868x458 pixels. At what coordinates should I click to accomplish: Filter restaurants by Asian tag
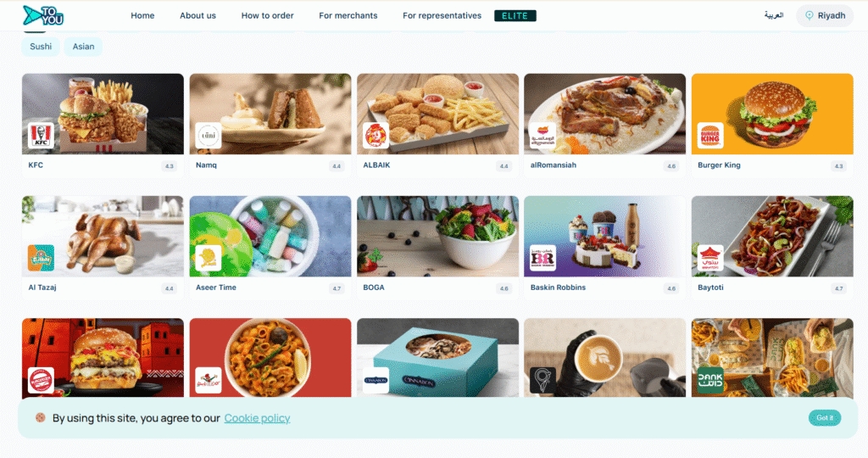tap(83, 47)
